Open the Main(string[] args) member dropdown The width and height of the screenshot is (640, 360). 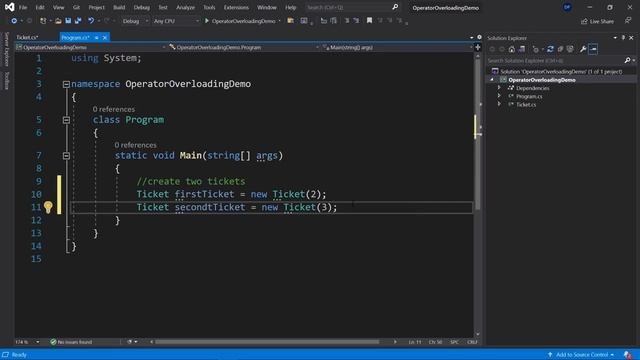pos(397,47)
